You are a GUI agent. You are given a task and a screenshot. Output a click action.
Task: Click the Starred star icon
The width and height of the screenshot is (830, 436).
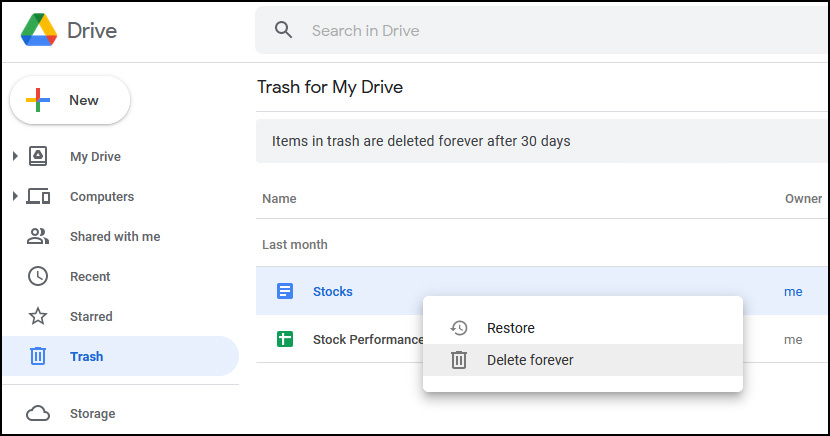38,316
